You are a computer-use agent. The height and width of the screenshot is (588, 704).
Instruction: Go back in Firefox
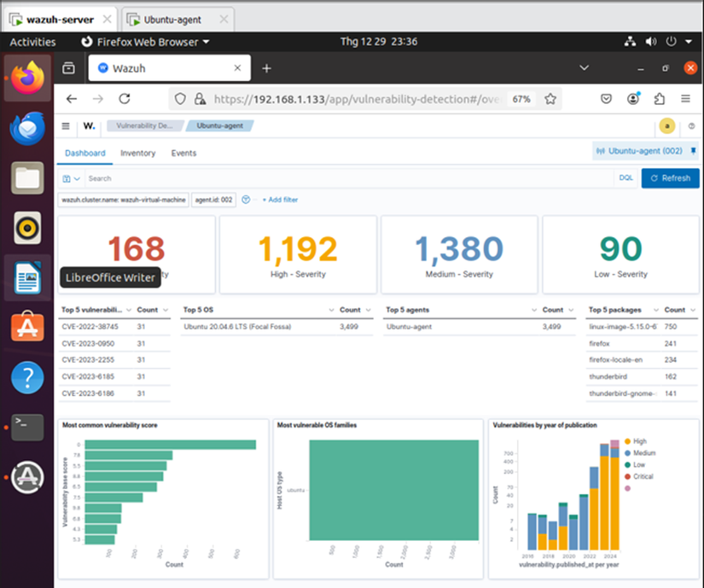(72, 99)
